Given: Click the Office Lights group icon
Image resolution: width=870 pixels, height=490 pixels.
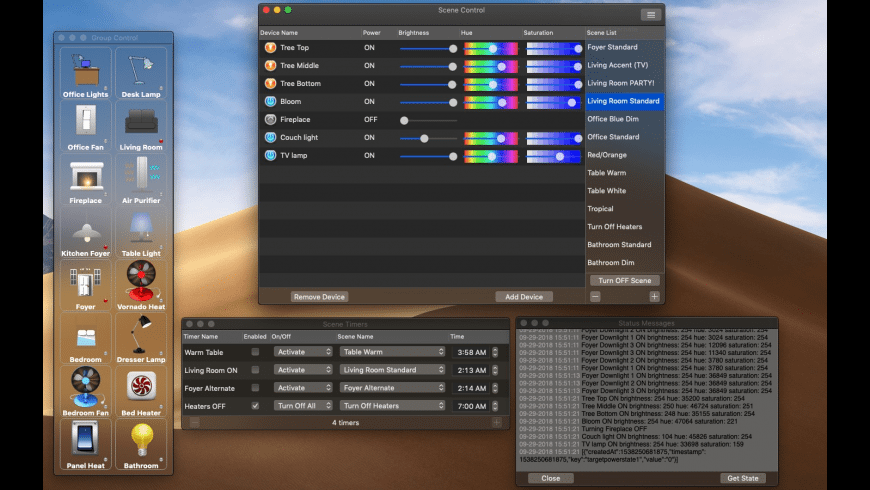Looking at the screenshot, I should point(86,69).
